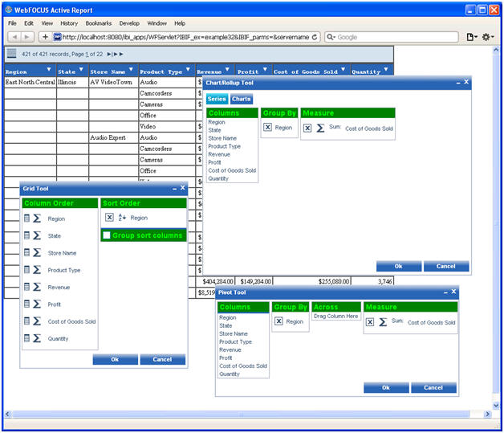Open the Region column header dropdown

click(49, 69)
